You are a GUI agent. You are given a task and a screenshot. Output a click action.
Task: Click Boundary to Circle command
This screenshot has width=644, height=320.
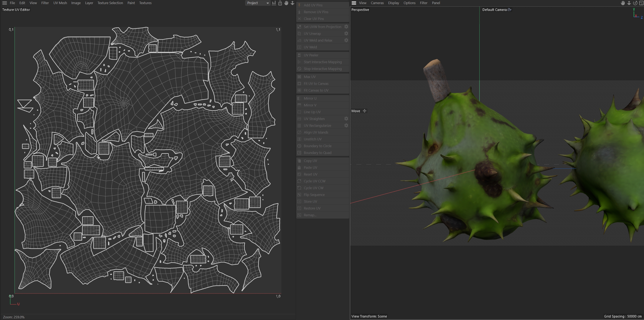(317, 146)
